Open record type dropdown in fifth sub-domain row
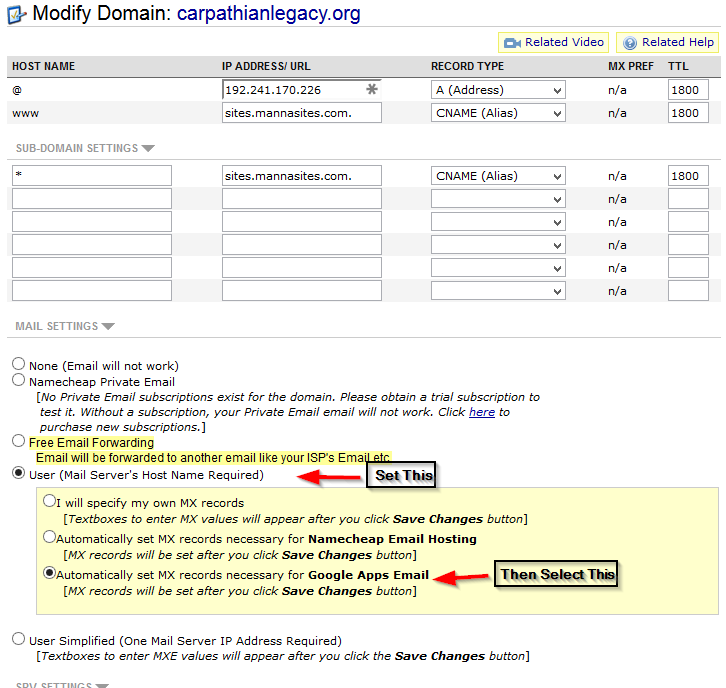 pyautogui.click(x=498, y=268)
